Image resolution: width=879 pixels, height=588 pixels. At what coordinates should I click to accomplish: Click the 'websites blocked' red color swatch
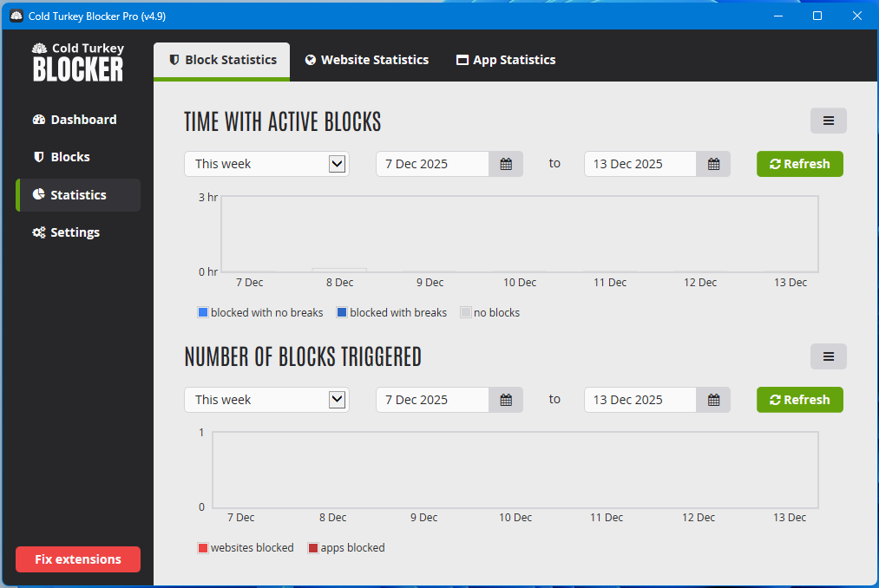(x=202, y=547)
